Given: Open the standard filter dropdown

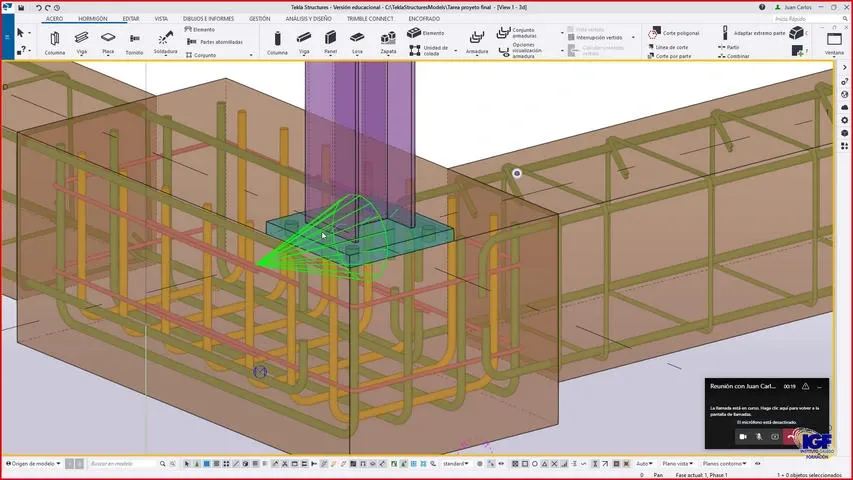Looking at the screenshot, I should pyautogui.click(x=455, y=464).
